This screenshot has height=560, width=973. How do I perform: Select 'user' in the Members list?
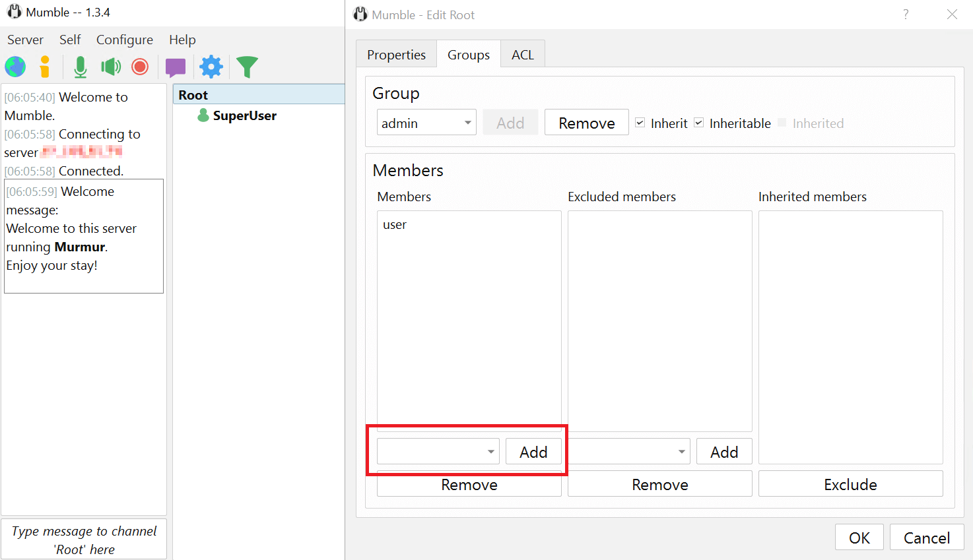coord(395,224)
